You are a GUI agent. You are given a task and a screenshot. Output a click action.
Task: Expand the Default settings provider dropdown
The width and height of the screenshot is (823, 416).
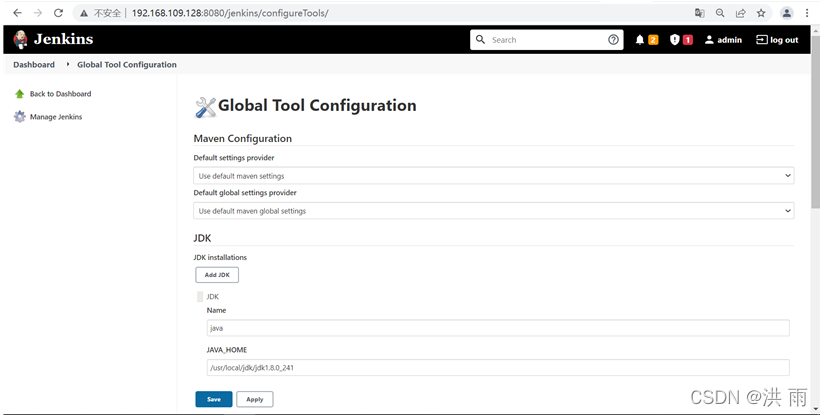point(493,176)
